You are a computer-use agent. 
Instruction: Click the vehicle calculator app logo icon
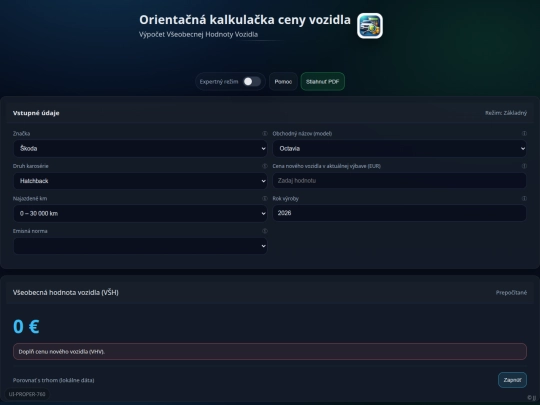(x=370, y=26)
